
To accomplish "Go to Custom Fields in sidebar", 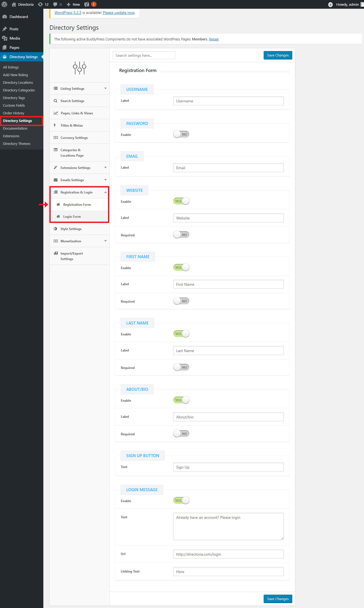I will [x=14, y=105].
